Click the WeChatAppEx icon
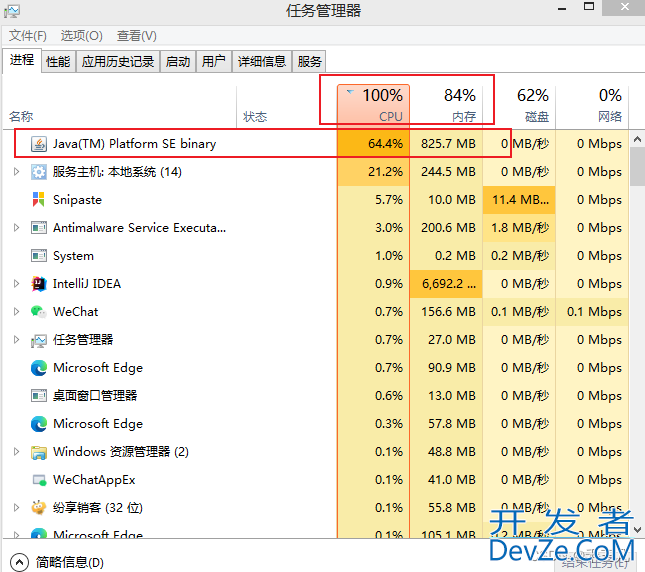 39,480
